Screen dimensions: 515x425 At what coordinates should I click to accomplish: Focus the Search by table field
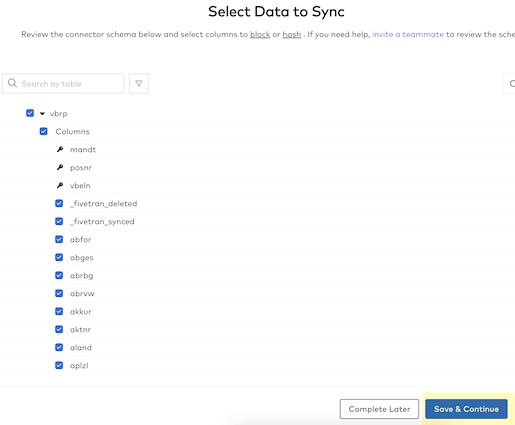click(63, 83)
